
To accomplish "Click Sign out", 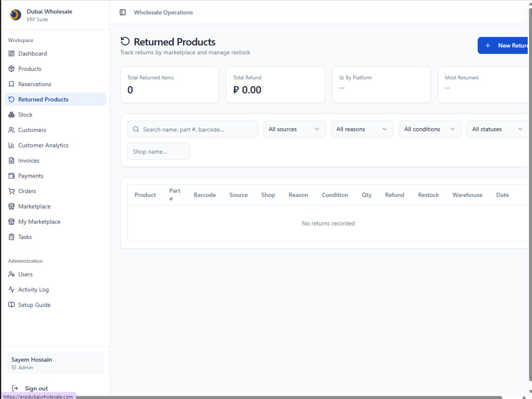I will pos(36,388).
